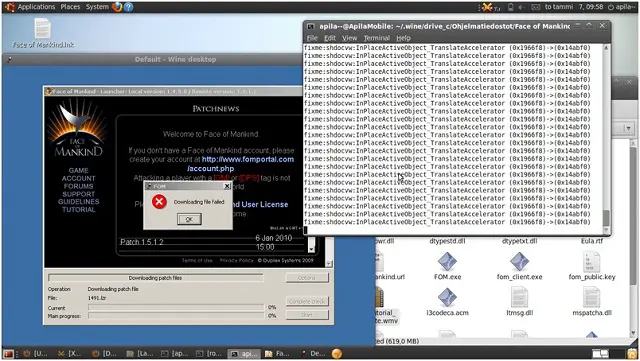The image size is (640, 361).
Task: Open the Face of Mankind.lnk desktop shortcut
Action: [43, 33]
